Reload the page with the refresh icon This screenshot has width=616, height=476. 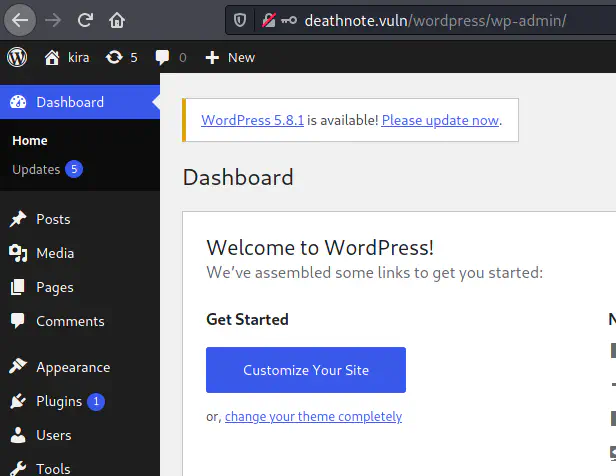(x=85, y=19)
